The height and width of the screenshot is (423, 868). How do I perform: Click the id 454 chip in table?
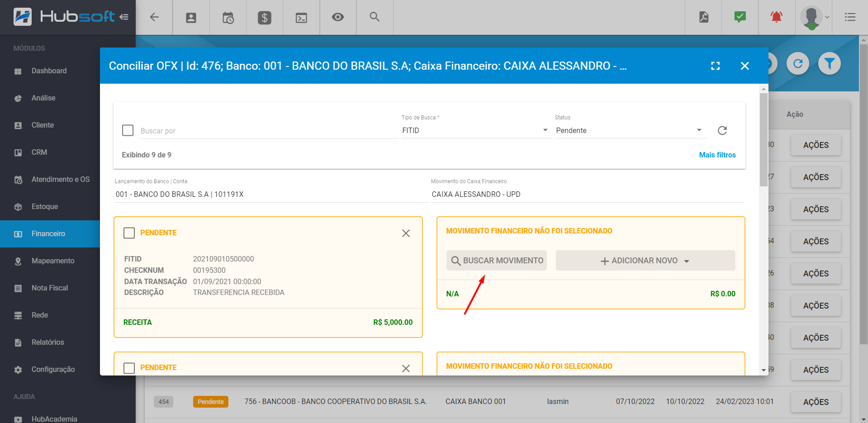coord(163,402)
